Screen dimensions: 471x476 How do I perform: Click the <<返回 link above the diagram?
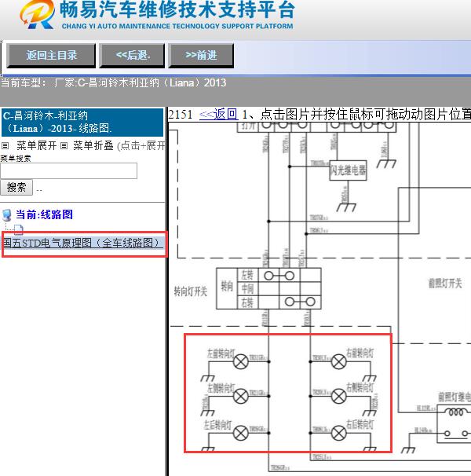tap(219, 115)
